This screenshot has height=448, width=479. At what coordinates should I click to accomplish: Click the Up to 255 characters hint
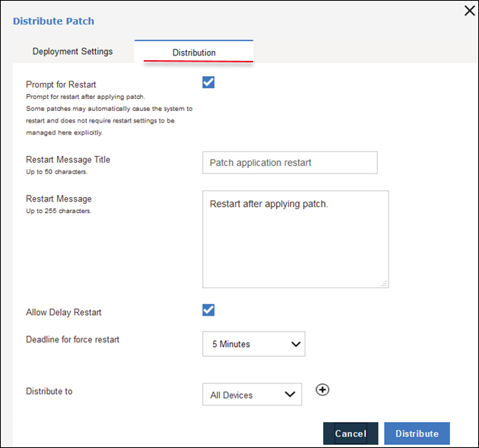click(59, 211)
